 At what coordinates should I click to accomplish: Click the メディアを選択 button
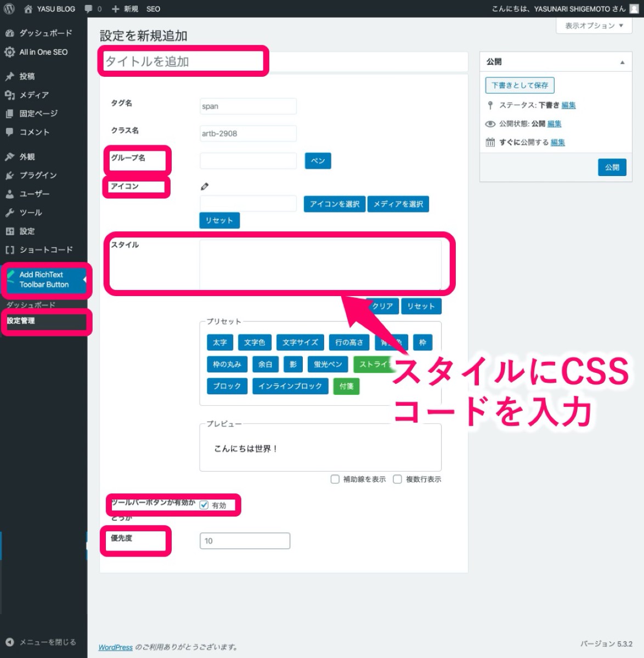click(x=398, y=204)
